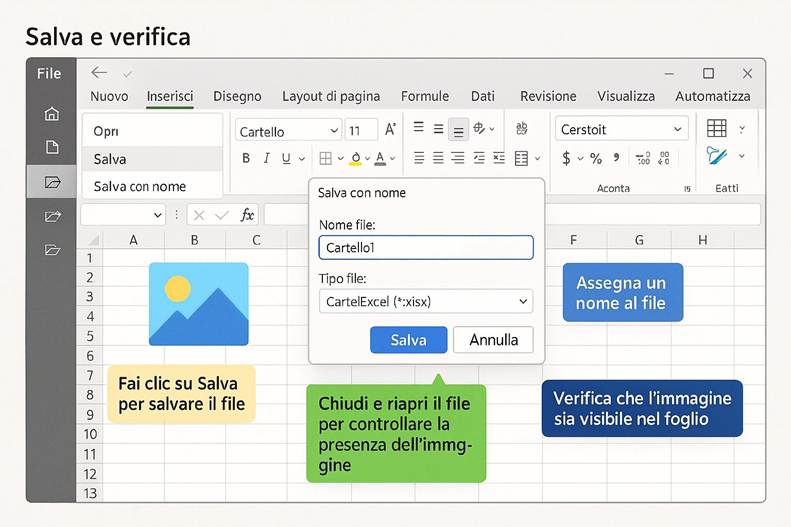Click the Home icon in the File sidebar

coord(51,113)
